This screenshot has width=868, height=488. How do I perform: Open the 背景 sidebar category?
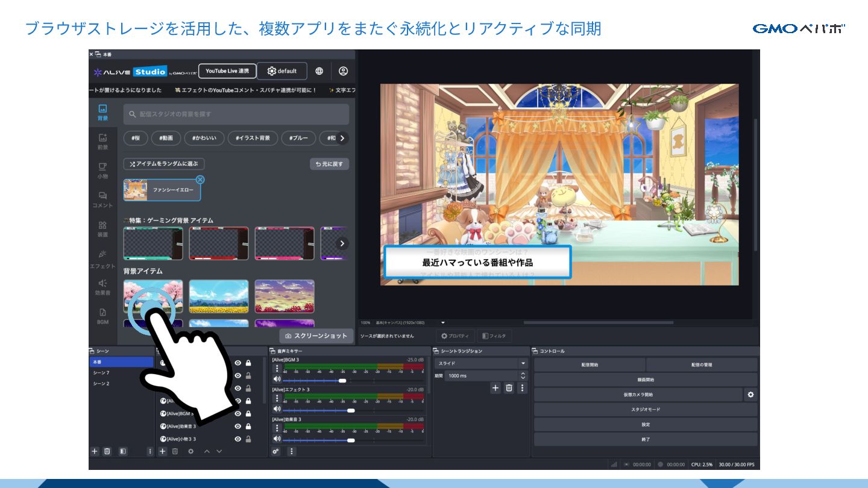click(102, 112)
